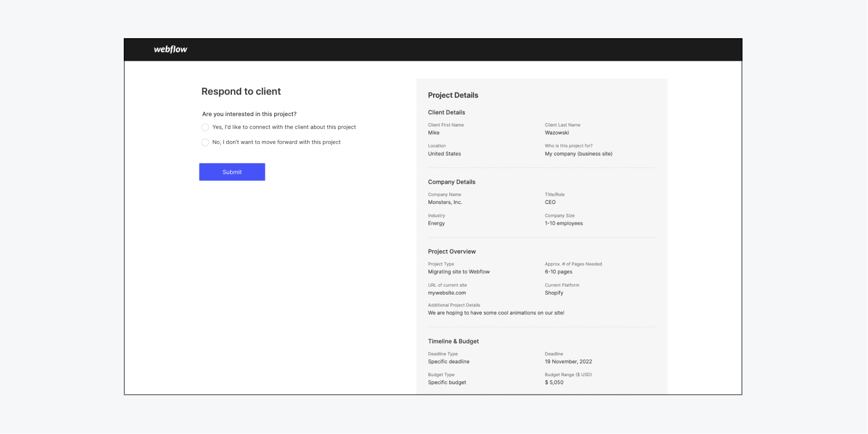This screenshot has width=868, height=434.
Task: Click the 'Company Details' section title
Action: coord(452,182)
